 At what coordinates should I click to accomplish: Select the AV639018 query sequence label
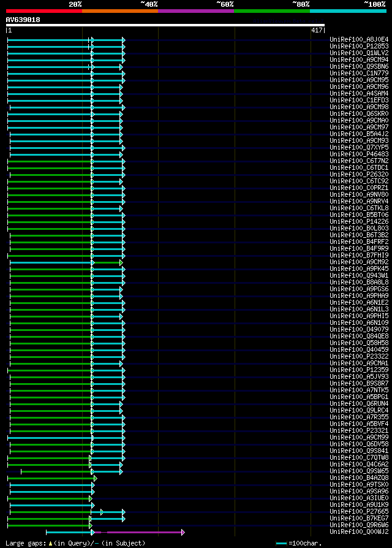tap(23, 20)
